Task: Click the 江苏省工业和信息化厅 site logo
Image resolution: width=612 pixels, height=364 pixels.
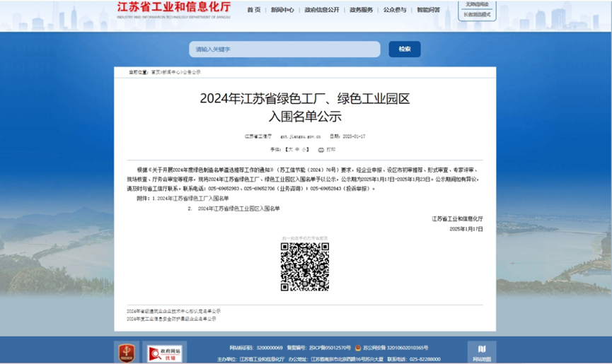Action: pyautogui.click(x=173, y=10)
